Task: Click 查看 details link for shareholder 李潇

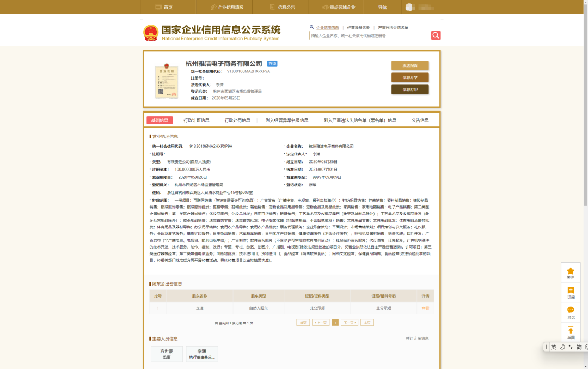Action: pos(425,308)
